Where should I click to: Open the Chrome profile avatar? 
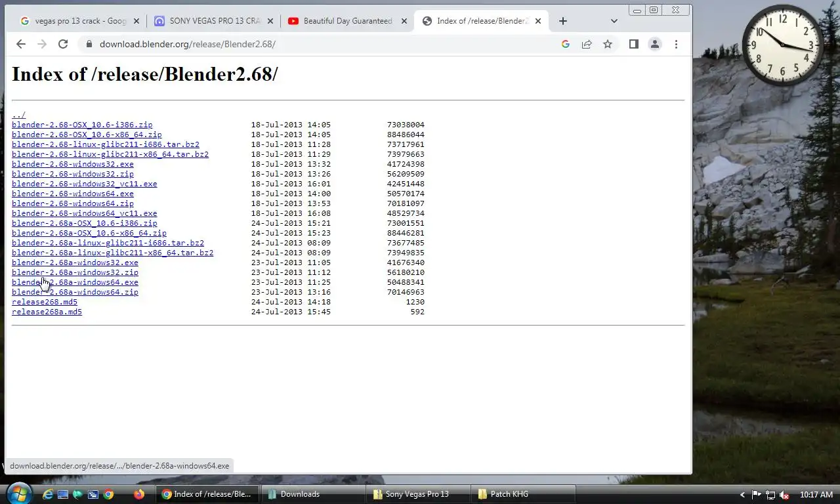(655, 44)
